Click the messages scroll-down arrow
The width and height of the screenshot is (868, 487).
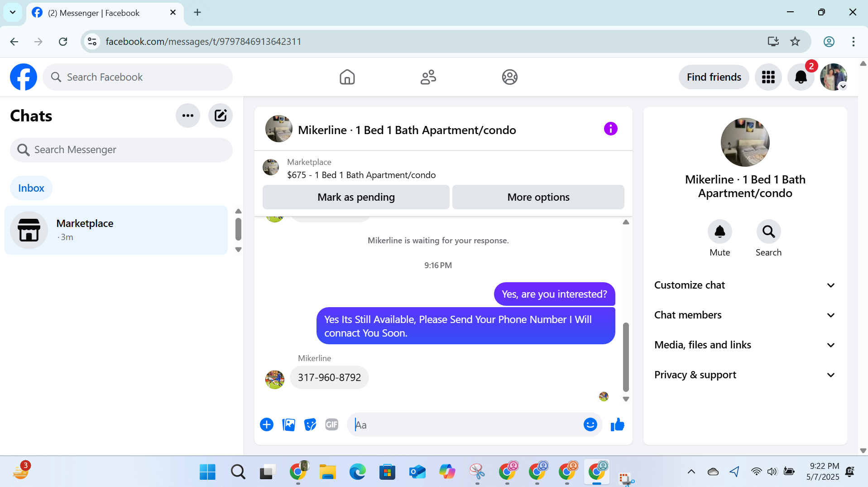[x=626, y=399]
